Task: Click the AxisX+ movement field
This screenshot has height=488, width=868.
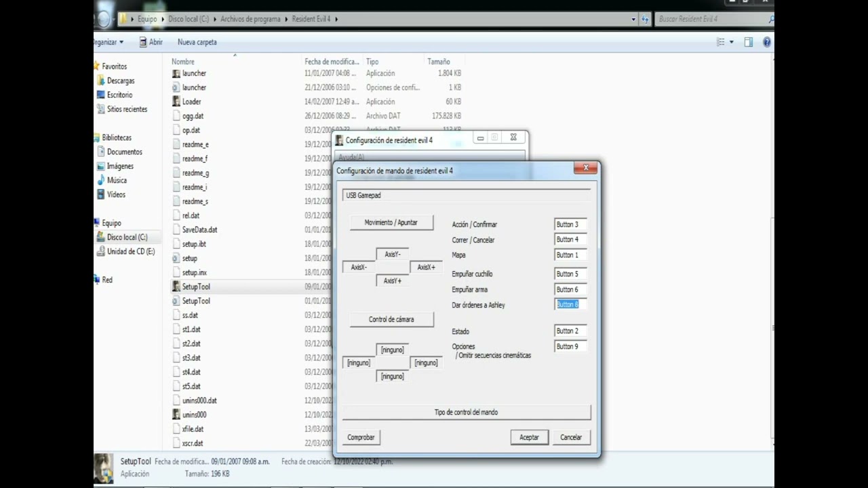Action: point(427,267)
